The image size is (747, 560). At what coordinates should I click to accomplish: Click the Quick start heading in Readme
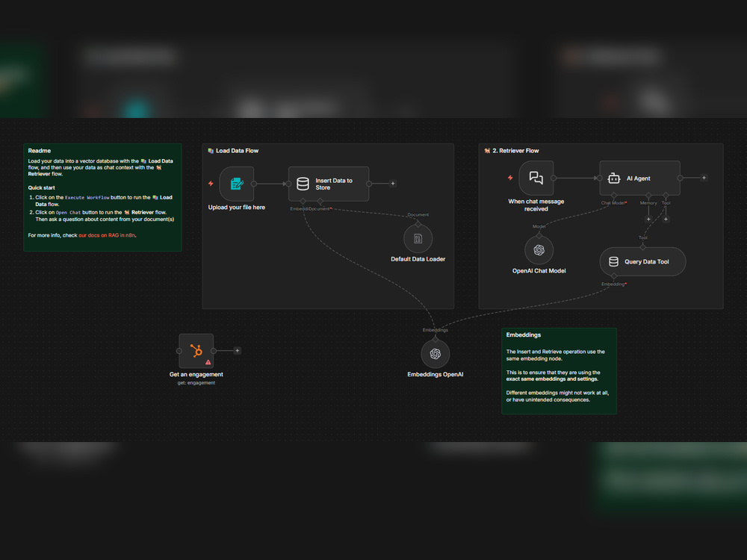(41, 187)
